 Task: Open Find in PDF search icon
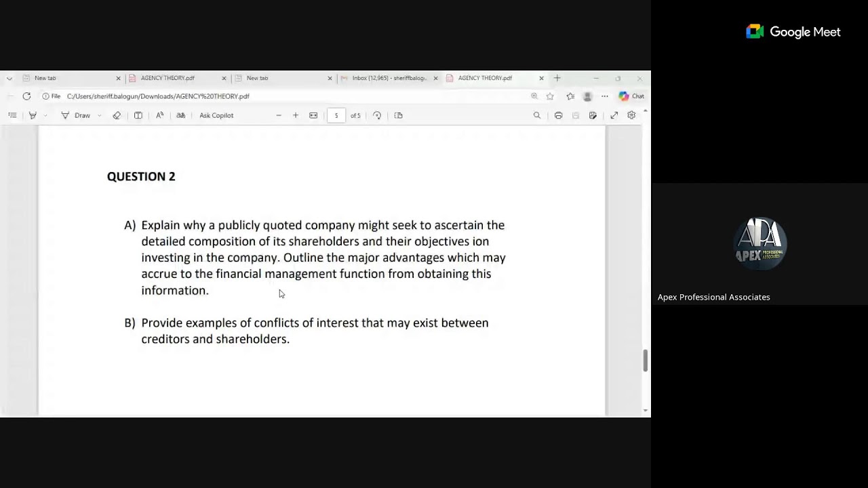click(x=537, y=115)
